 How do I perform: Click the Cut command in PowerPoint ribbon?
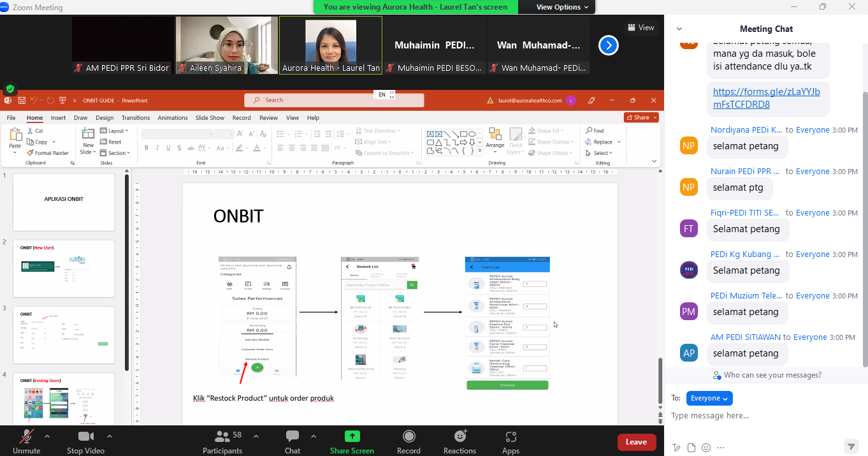point(35,131)
